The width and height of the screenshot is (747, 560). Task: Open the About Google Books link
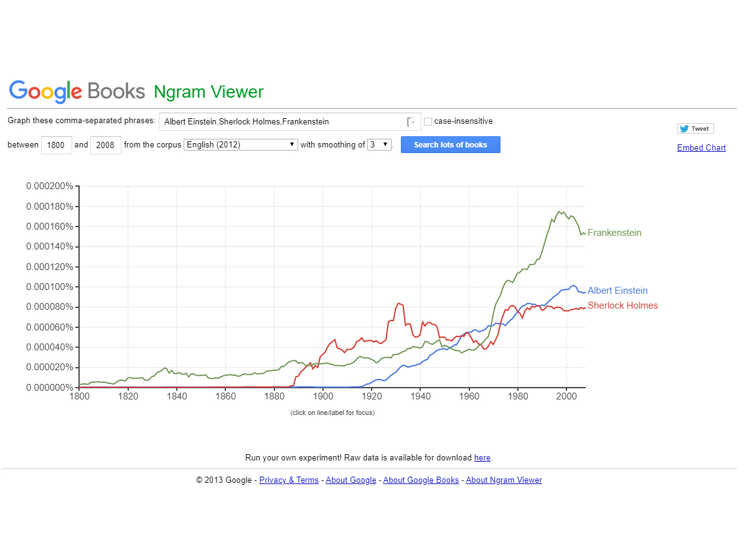pos(421,480)
